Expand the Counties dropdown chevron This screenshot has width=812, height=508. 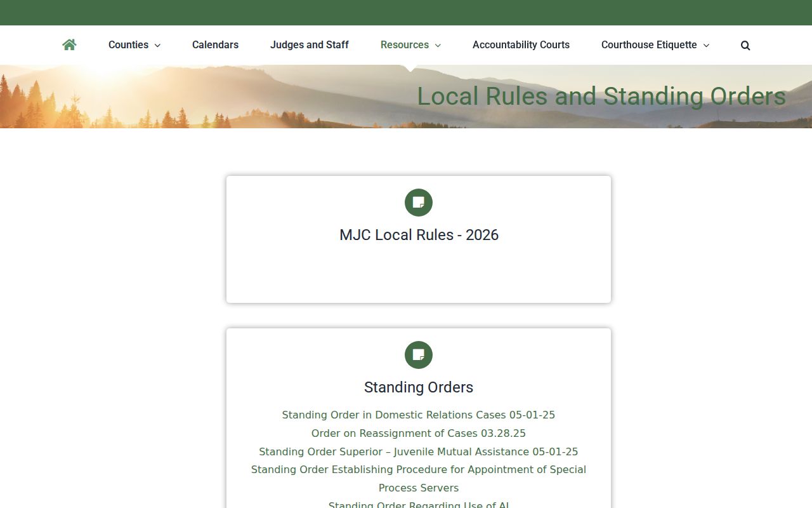(x=157, y=45)
